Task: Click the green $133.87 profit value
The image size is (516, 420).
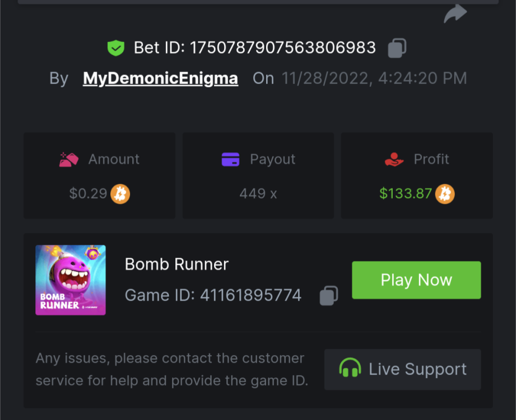Action: [x=405, y=194]
